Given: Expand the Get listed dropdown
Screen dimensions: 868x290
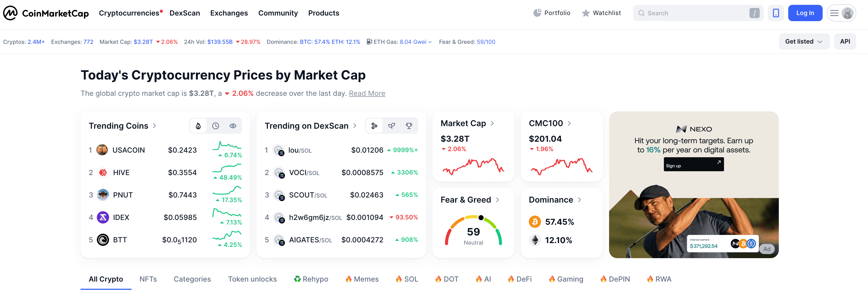Looking at the screenshot, I should [804, 42].
